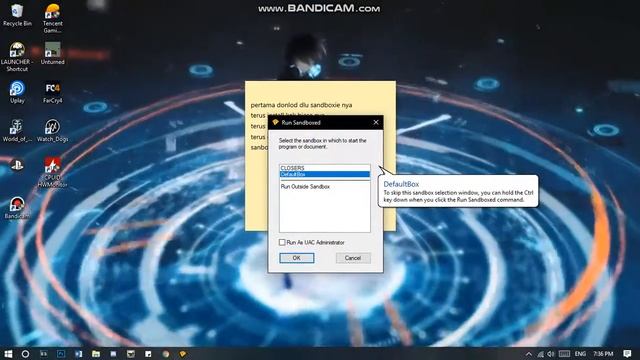Launch FarCry4 desktop shortcut
The height and width of the screenshot is (360, 640).
(x=53, y=92)
